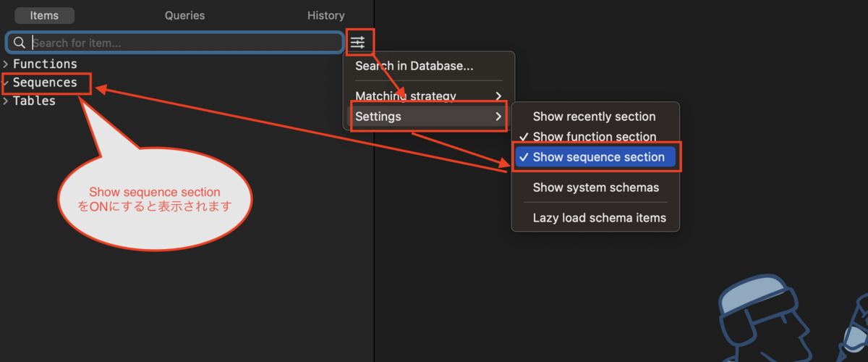
Task: Click the checkmark beside Show function section
Action: click(524, 137)
